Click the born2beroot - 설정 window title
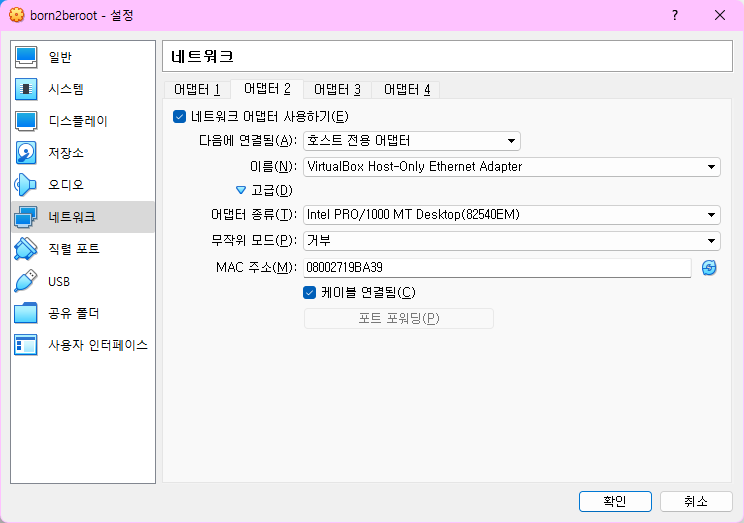 click(82, 15)
